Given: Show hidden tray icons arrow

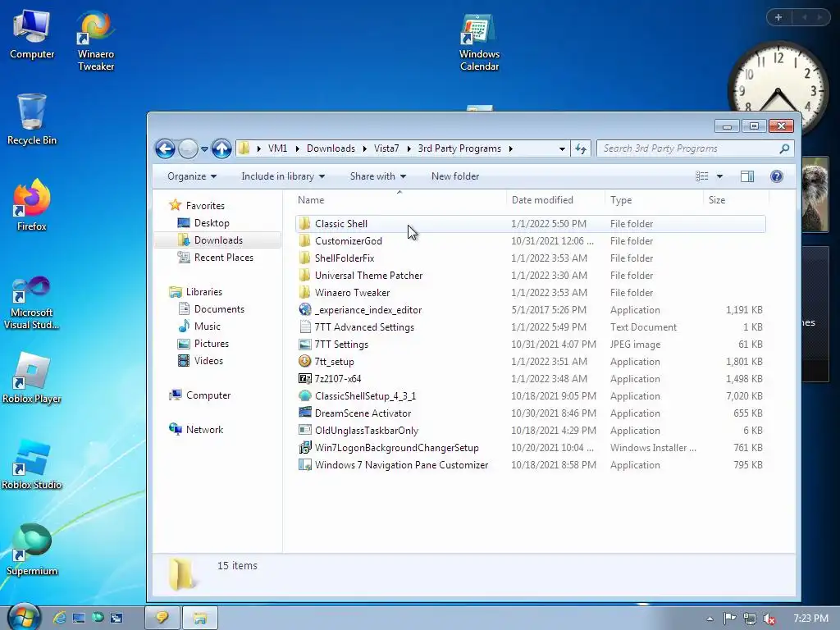Looking at the screenshot, I should click(710, 619).
